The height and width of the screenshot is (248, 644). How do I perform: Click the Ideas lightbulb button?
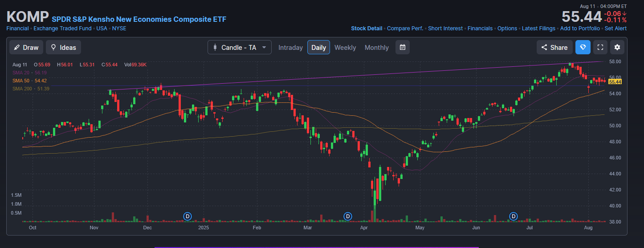pyautogui.click(x=63, y=47)
